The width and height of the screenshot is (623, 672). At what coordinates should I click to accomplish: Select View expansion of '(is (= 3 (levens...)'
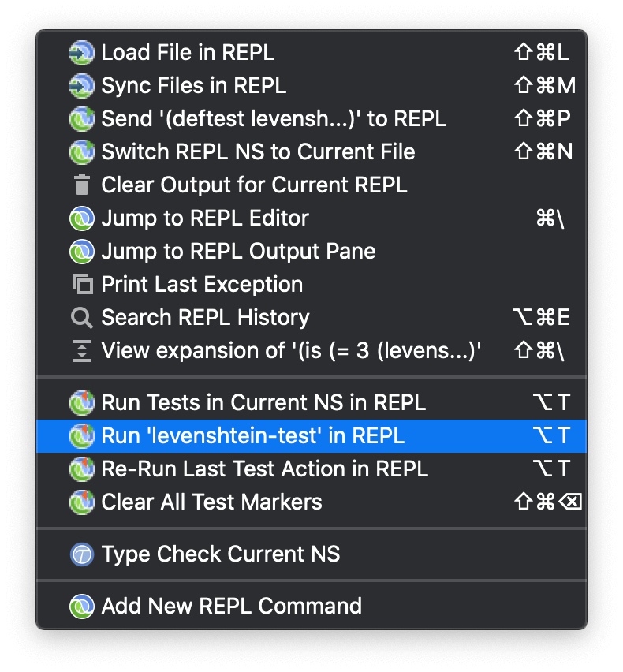coord(311,350)
